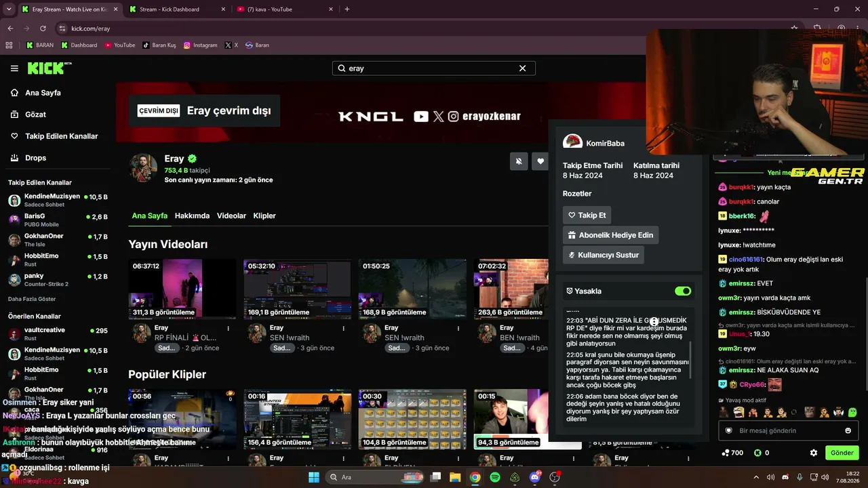Play the 05:32:10 stream video

coord(297,289)
